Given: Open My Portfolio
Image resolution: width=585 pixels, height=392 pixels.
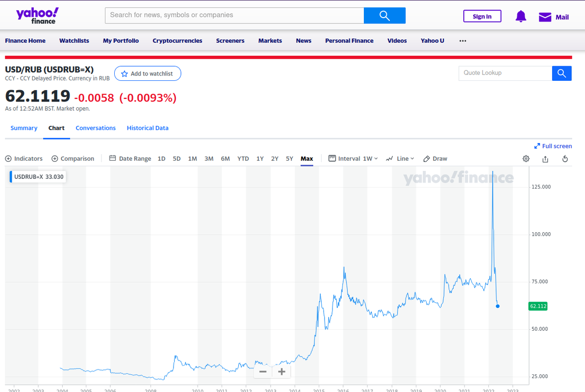Looking at the screenshot, I should (x=121, y=41).
